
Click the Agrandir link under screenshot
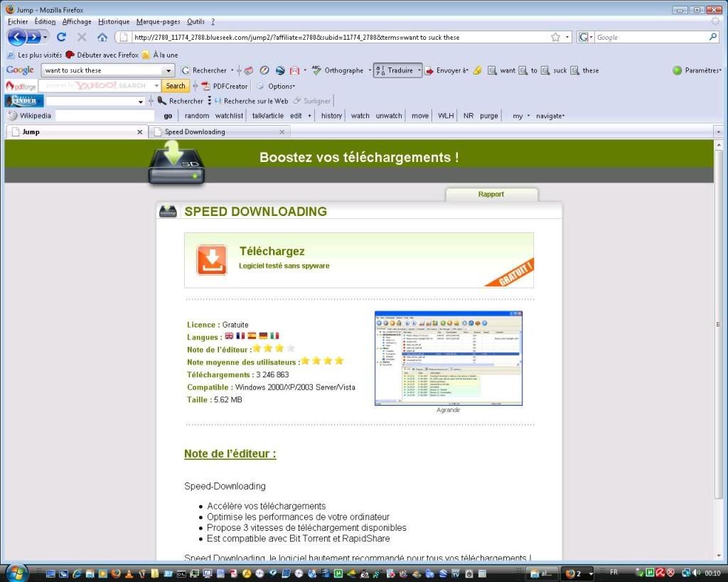click(x=448, y=410)
